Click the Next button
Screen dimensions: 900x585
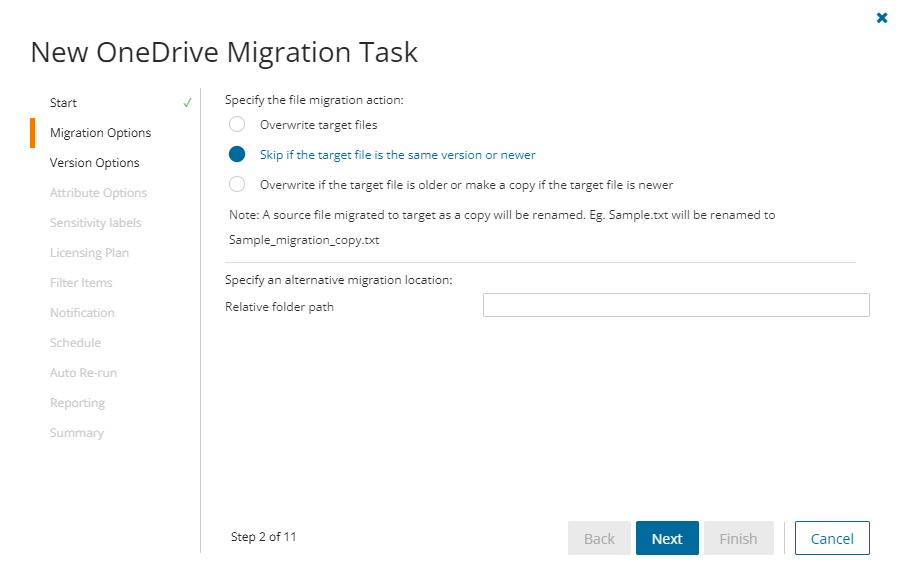667,538
